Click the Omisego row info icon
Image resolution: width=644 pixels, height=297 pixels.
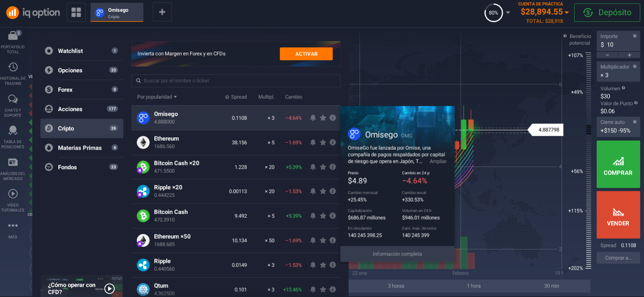pyautogui.click(x=333, y=118)
